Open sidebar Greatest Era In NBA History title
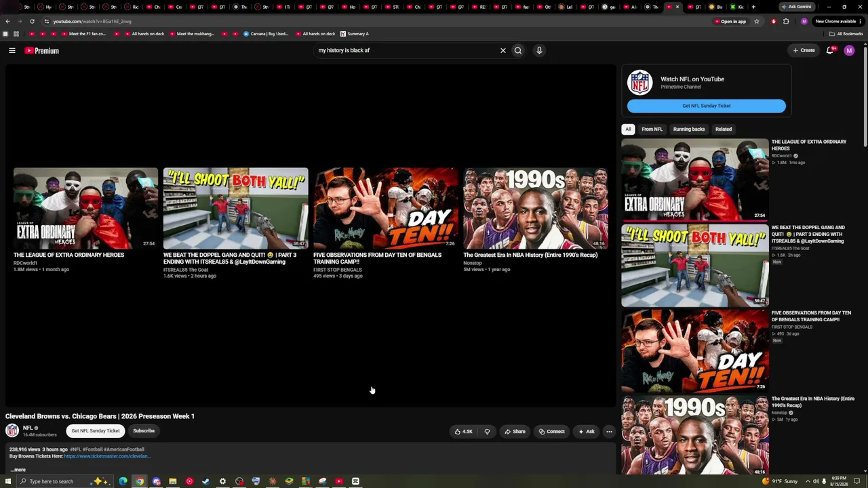 pos(813,402)
